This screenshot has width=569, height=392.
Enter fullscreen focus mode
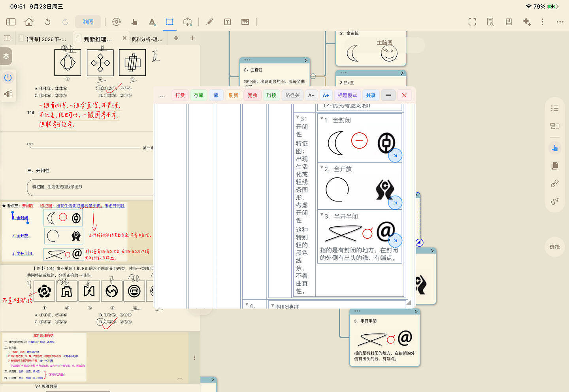coord(472,22)
